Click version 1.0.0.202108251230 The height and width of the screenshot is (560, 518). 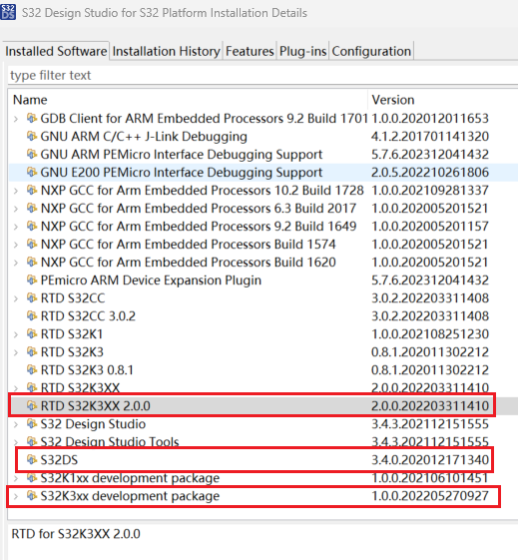tap(430, 334)
